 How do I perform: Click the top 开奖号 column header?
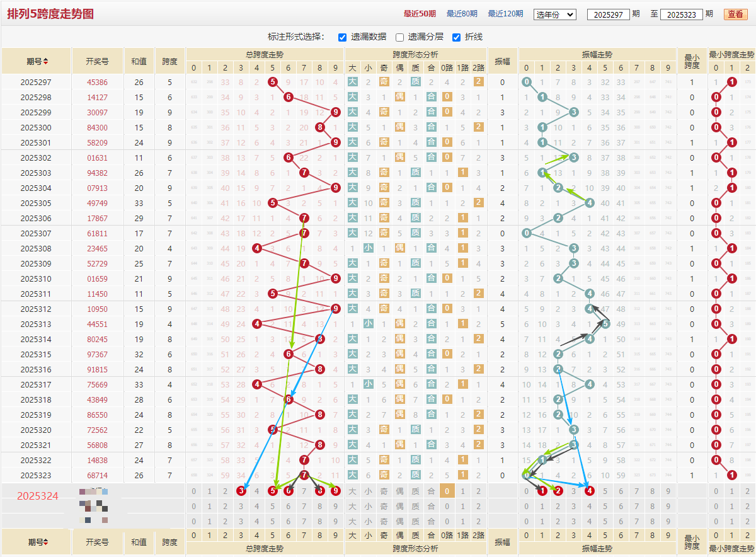pos(98,62)
